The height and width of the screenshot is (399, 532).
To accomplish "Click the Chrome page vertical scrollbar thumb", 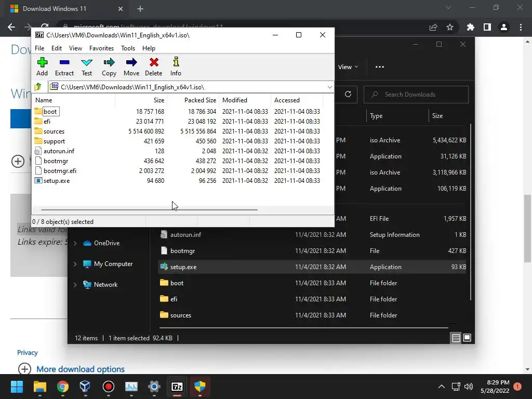I will tap(527, 229).
